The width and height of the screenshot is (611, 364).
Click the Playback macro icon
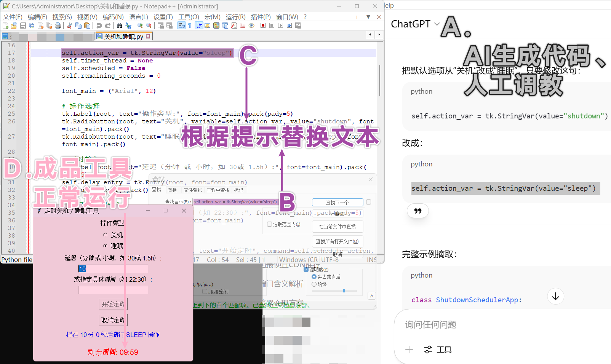pos(281,26)
